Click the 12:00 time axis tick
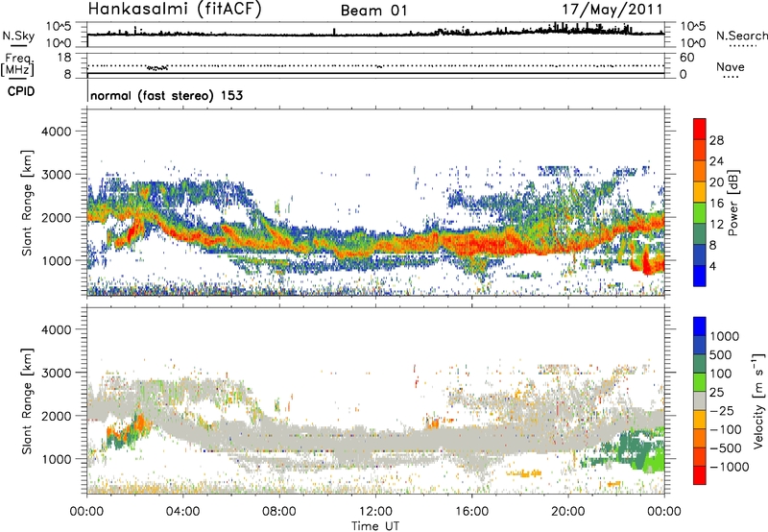Image resolution: width=768 pixels, height=532 pixels. (375, 512)
